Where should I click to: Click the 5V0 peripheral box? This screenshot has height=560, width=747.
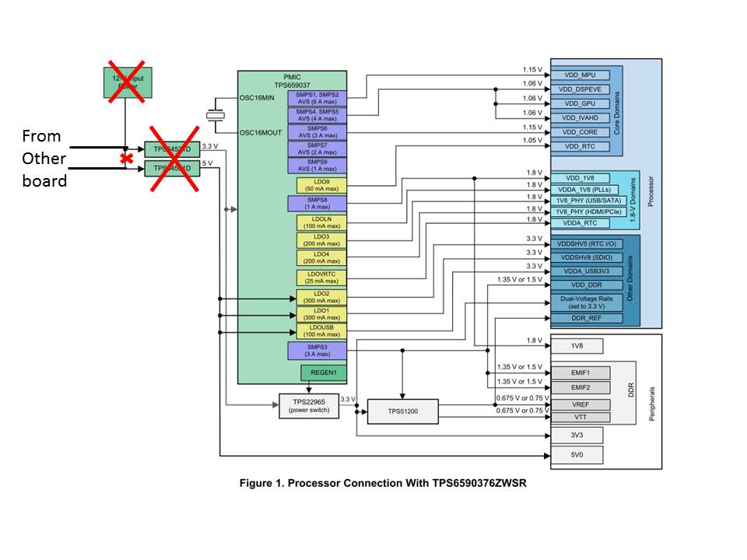pyautogui.click(x=577, y=455)
